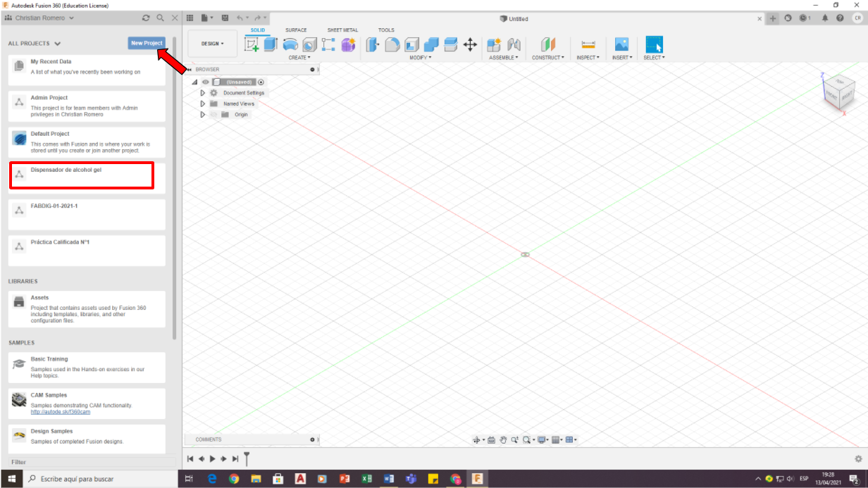Image resolution: width=868 pixels, height=488 pixels.
Task: Select the Shell tool icon
Action: click(x=412, y=44)
